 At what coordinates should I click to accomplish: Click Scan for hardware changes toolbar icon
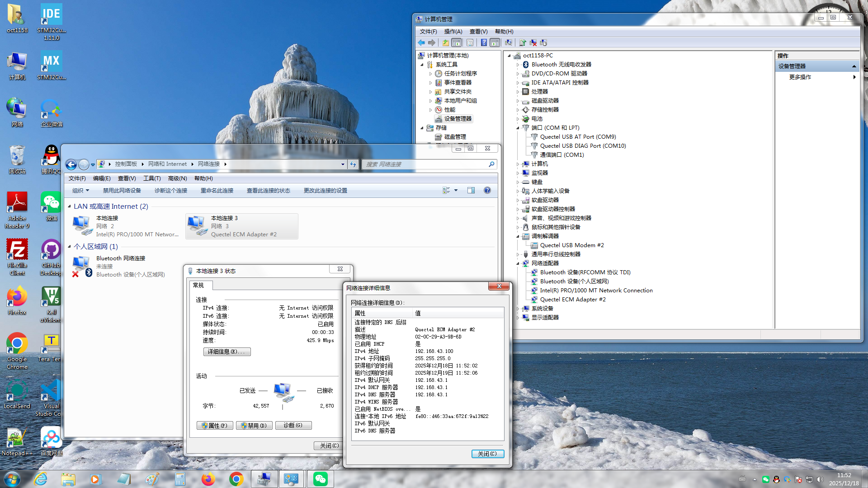[x=509, y=42]
